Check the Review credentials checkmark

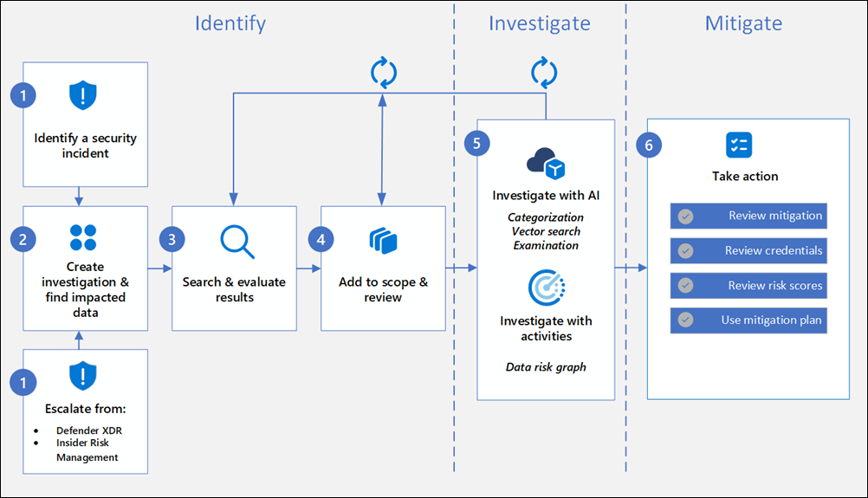click(685, 251)
